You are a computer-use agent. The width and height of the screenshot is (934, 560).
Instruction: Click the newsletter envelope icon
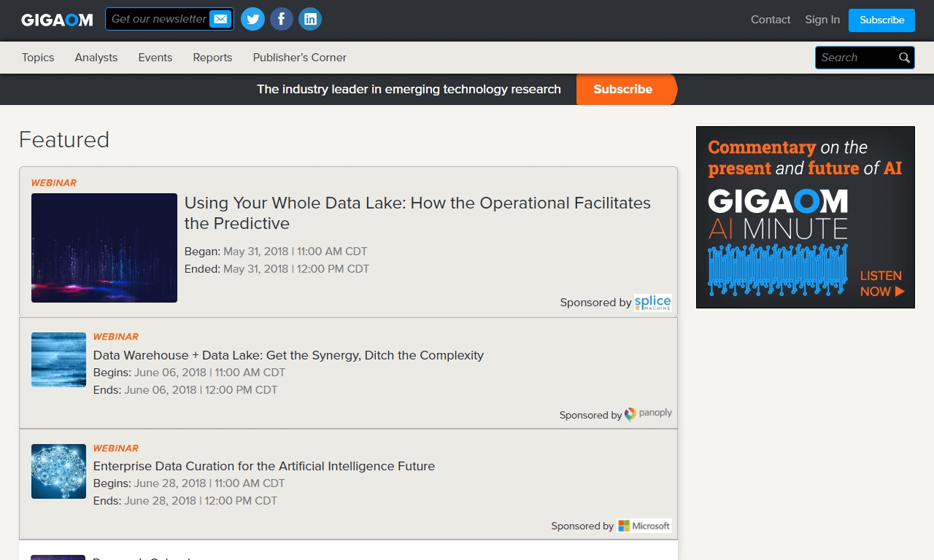point(220,19)
